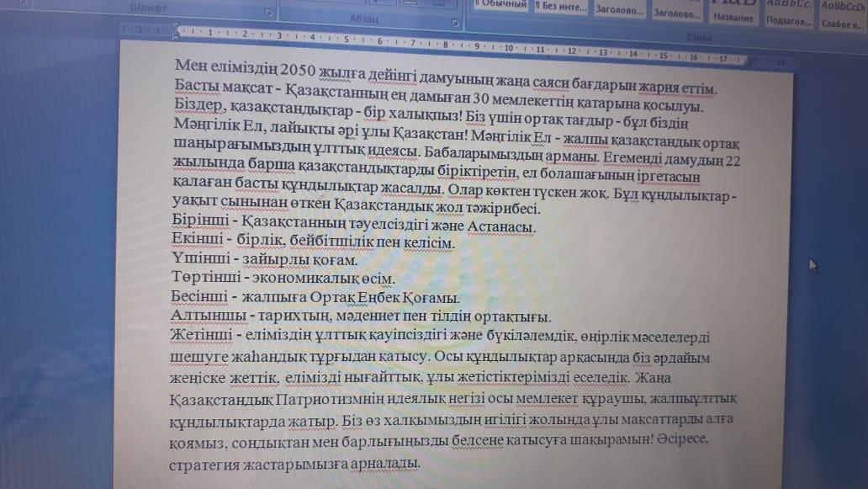Place cursor in line starting 'Бірінші - Қазақстанның'

coord(353,223)
